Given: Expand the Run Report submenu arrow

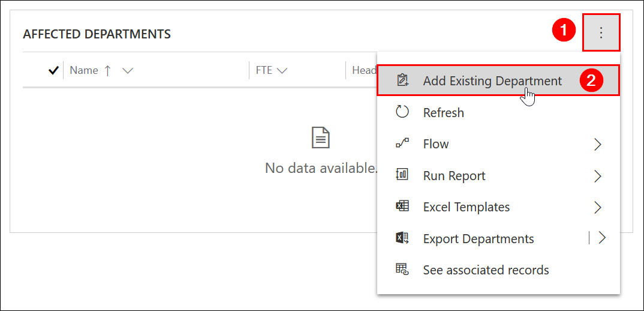Looking at the screenshot, I should [597, 176].
